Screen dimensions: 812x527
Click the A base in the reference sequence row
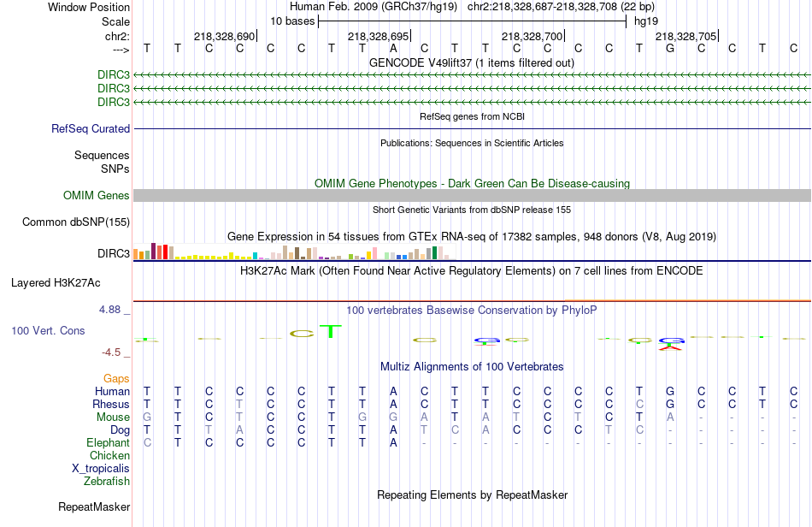pyautogui.click(x=393, y=48)
